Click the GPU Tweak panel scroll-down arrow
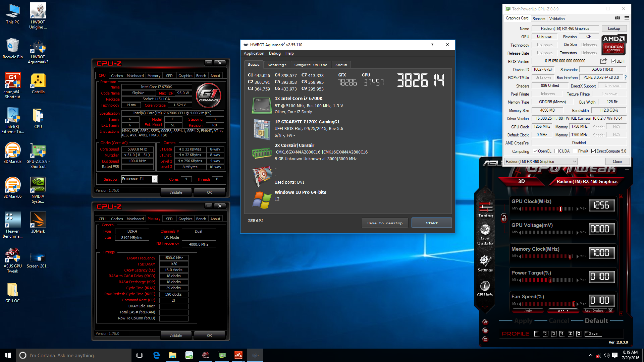 (621, 314)
